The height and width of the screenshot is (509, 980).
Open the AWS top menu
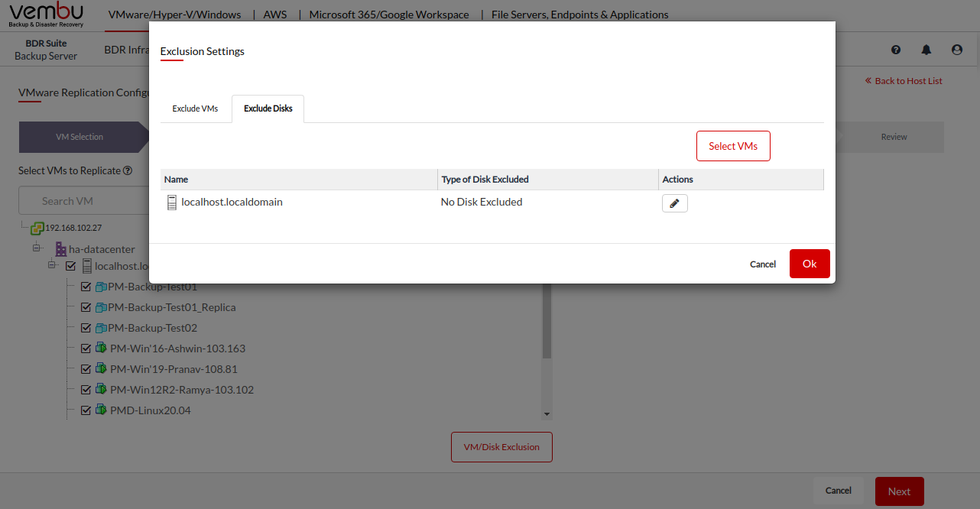coord(275,15)
